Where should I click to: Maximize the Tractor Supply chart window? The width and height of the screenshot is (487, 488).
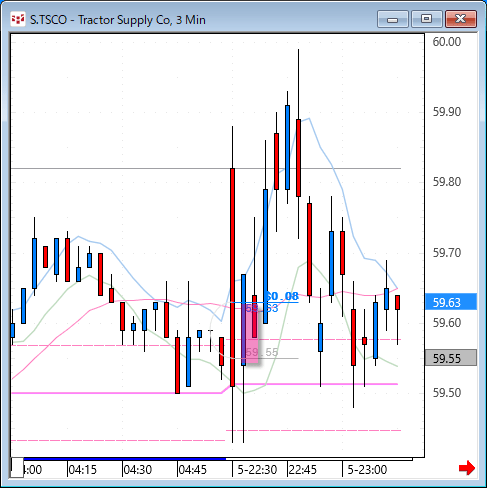pyautogui.click(x=427, y=19)
